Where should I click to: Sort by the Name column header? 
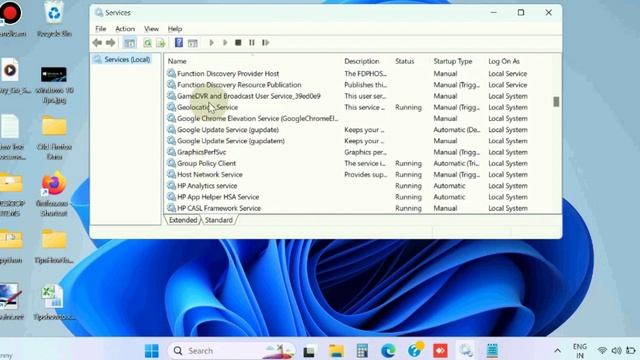tap(177, 61)
